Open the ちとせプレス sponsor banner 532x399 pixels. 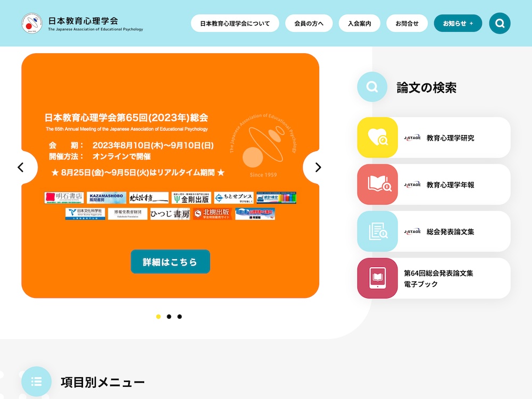point(234,197)
